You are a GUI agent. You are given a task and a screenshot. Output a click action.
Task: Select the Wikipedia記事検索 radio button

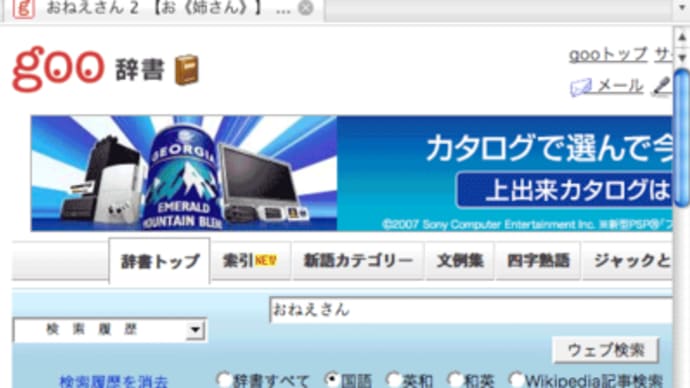(516, 380)
